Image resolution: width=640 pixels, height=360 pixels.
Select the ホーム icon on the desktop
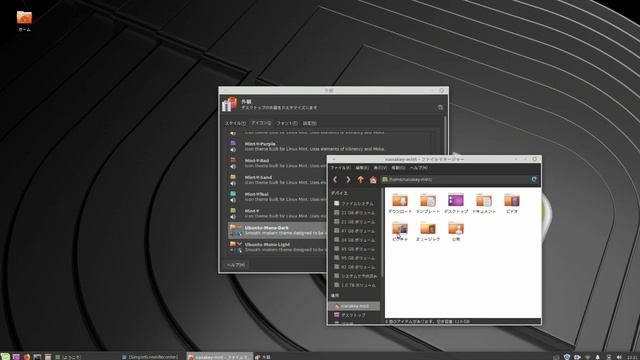pyautogui.click(x=24, y=21)
